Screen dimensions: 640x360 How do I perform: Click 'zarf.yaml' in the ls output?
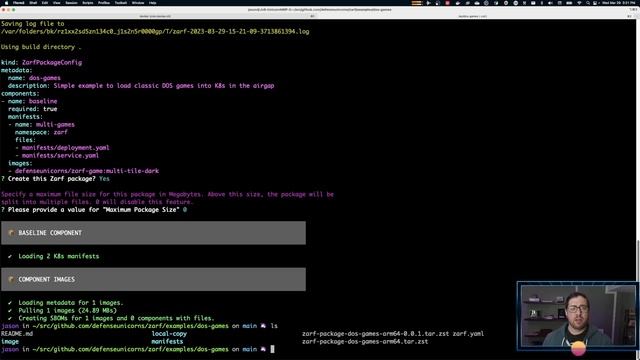pos(468,333)
